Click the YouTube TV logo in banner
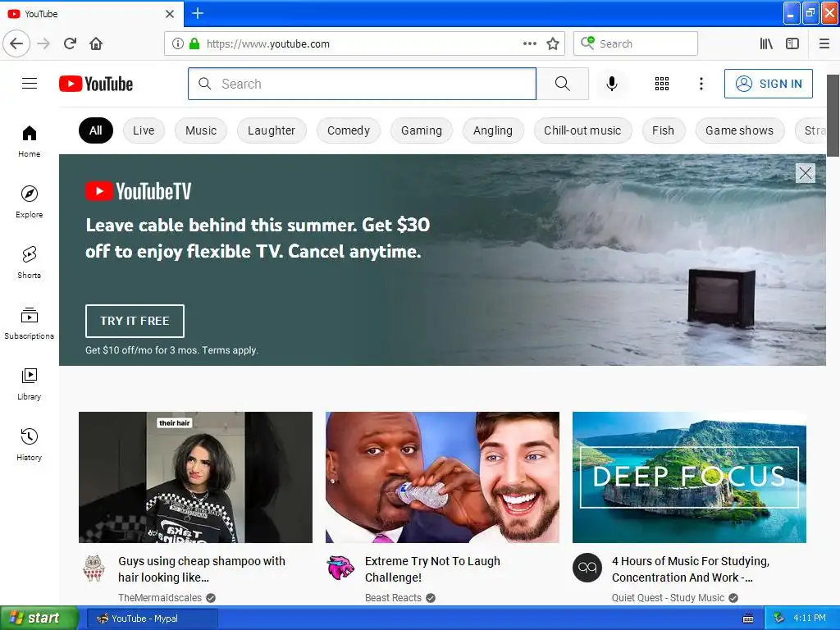The height and width of the screenshot is (630, 840). pyautogui.click(x=138, y=191)
